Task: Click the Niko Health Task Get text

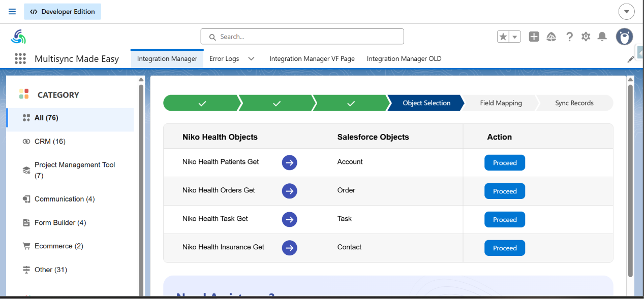Action: 215,219
